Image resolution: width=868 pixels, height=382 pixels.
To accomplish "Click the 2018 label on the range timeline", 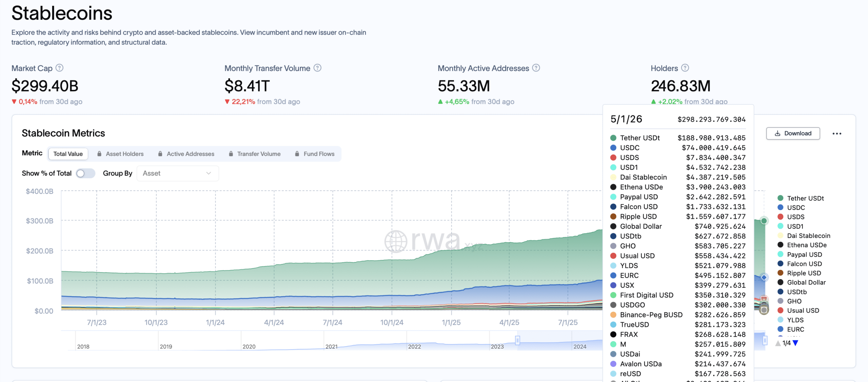I will (83, 346).
